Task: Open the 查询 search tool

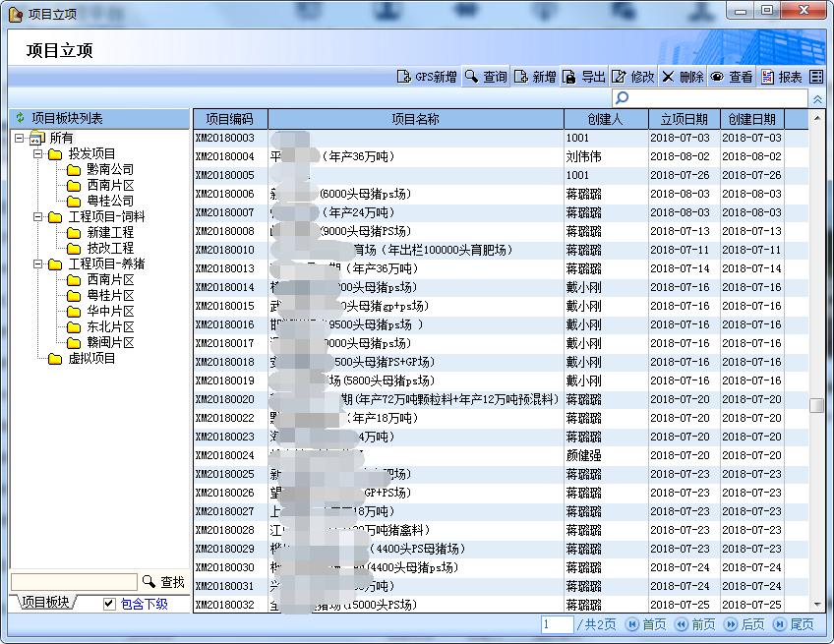Action: 472,77
